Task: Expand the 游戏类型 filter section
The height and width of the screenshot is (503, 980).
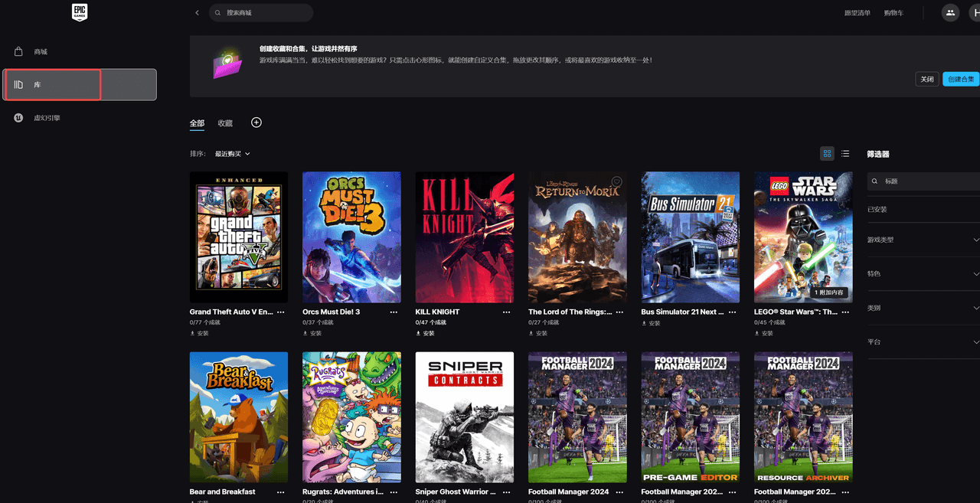Action: pos(923,240)
